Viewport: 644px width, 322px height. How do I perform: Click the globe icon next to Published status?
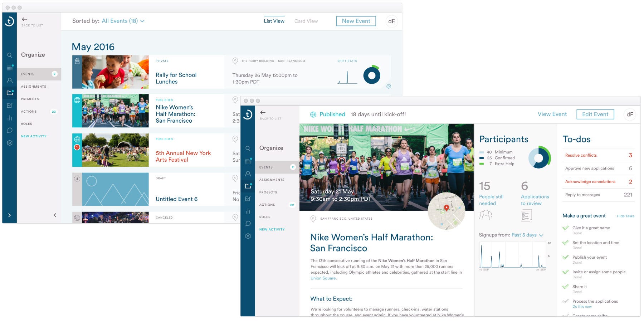(313, 114)
